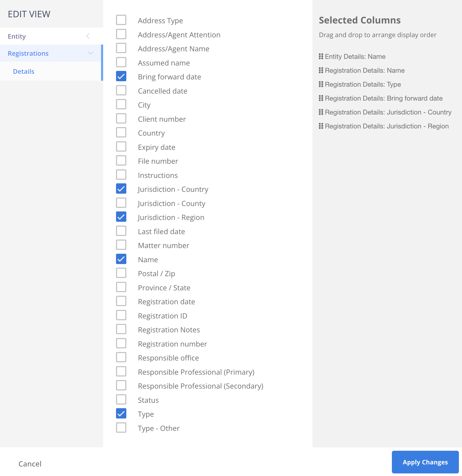Collapse the Registrations section chevron

pyautogui.click(x=90, y=53)
